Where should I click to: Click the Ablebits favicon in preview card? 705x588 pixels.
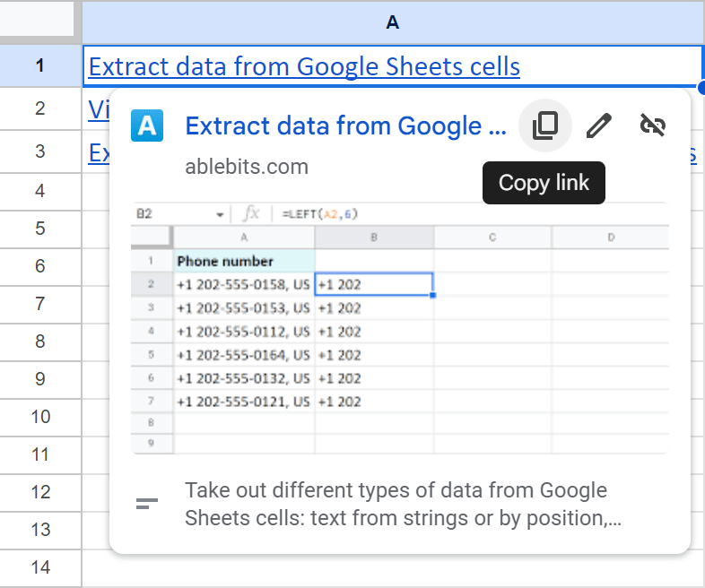click(147, 126)
